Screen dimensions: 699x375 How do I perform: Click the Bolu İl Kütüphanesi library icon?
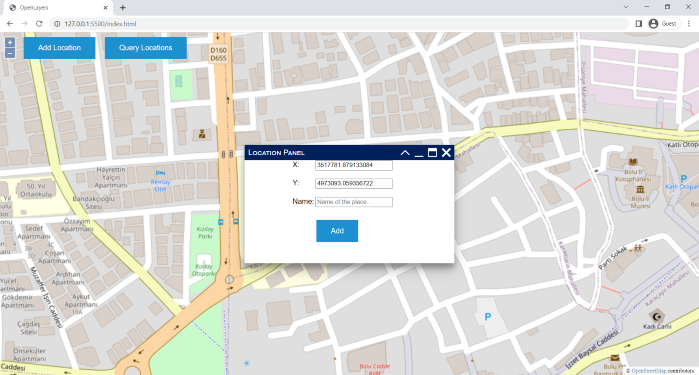coord(633,162)
